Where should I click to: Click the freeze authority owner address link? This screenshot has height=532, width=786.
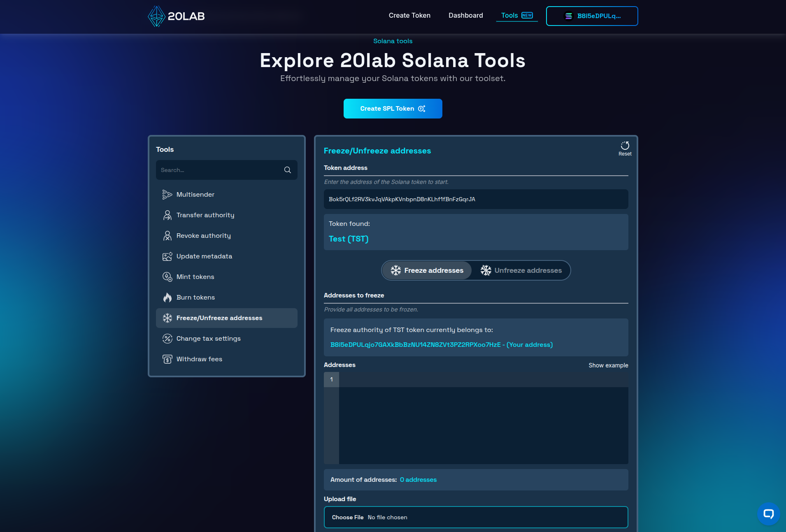click(x=441, y=345)
